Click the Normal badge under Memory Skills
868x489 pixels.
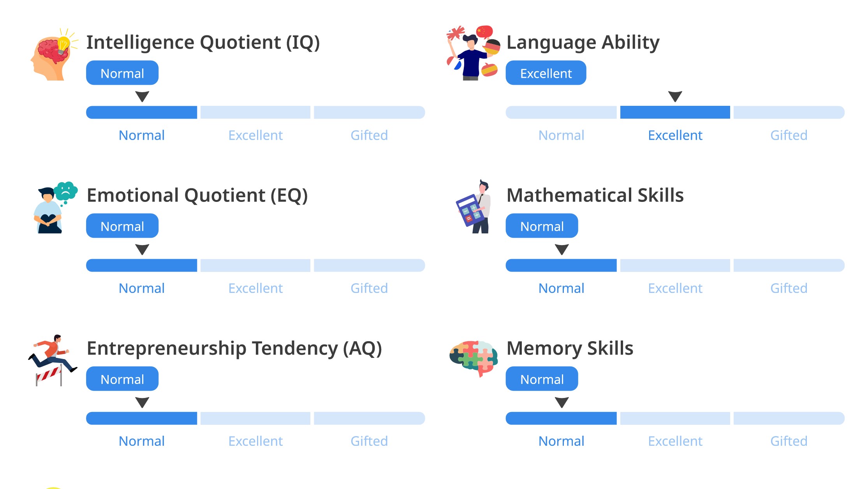[542, 379]
